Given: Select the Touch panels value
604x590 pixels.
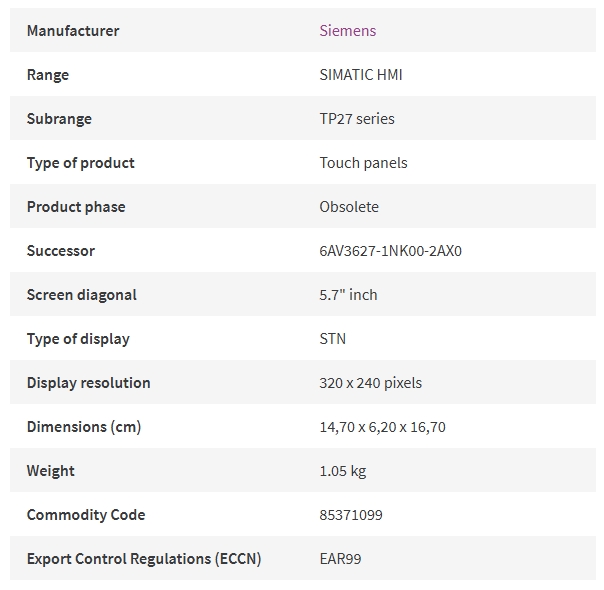Looking at the screenshot, I should (363, 163).
